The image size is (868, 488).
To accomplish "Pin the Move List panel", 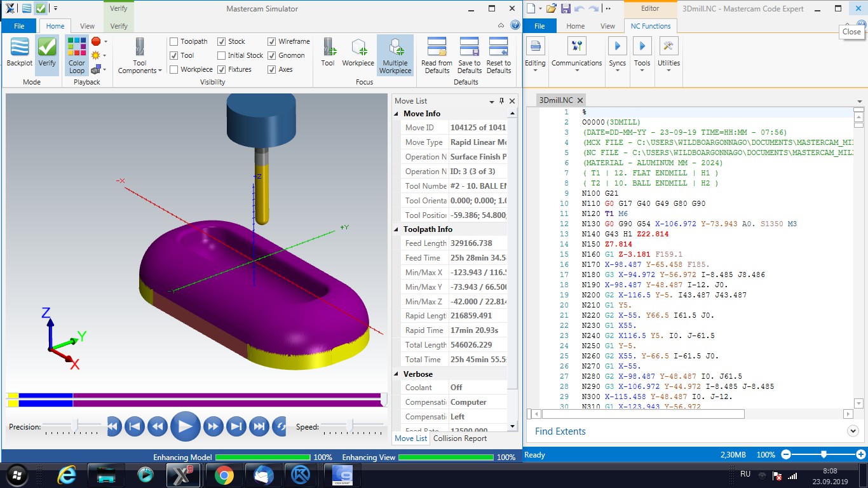I will tap(501, 101).
